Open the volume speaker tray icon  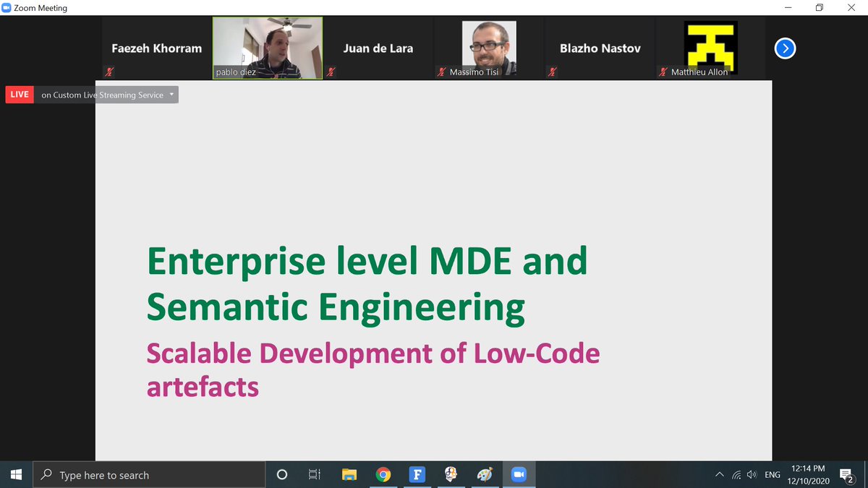click(752, 475)
